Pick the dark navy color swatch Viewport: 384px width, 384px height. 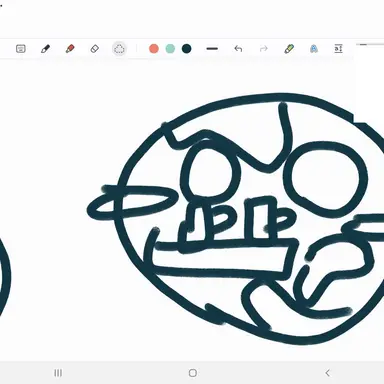coord(187,49)
